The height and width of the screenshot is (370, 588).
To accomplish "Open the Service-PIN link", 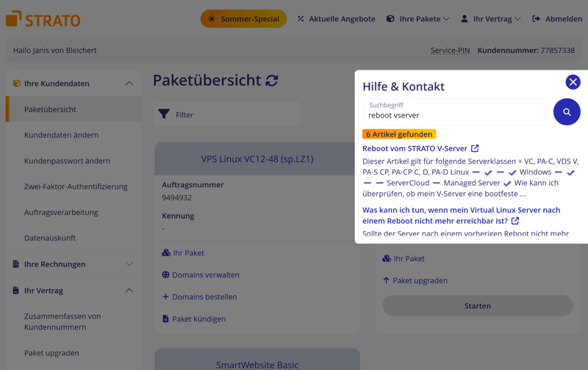I will click(x=450, y=51).
